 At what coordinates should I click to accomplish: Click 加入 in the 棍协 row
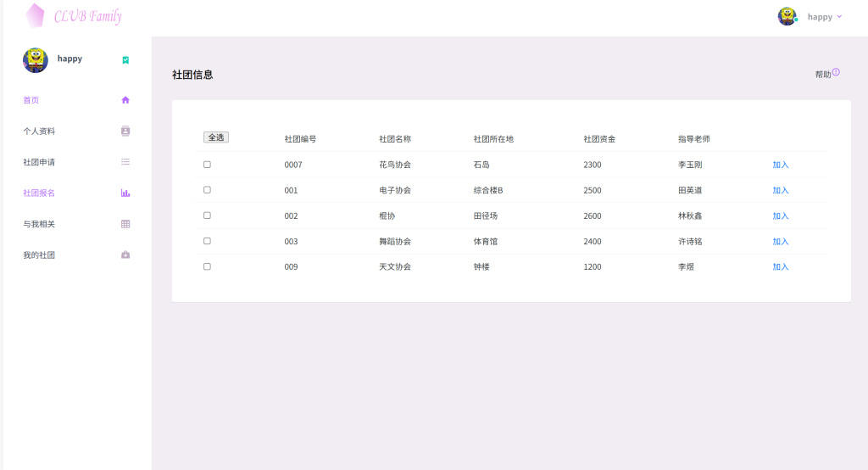[x=781, y=215]
